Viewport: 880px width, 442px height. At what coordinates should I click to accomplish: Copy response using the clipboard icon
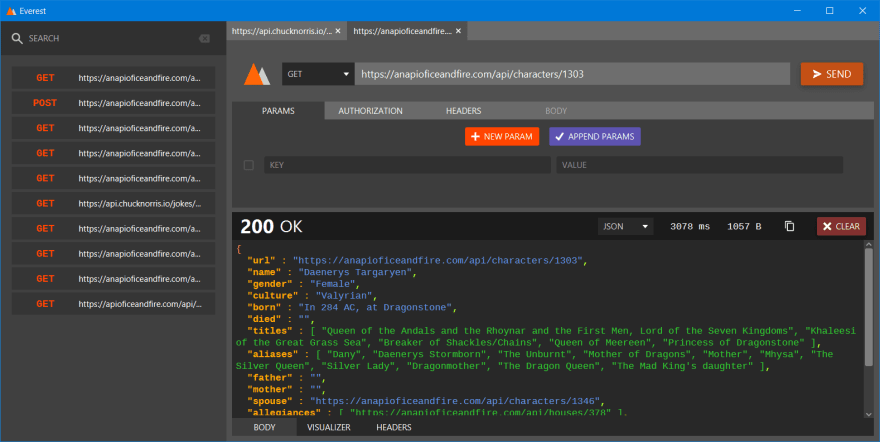pyautogui.click(x=789, y=226)
